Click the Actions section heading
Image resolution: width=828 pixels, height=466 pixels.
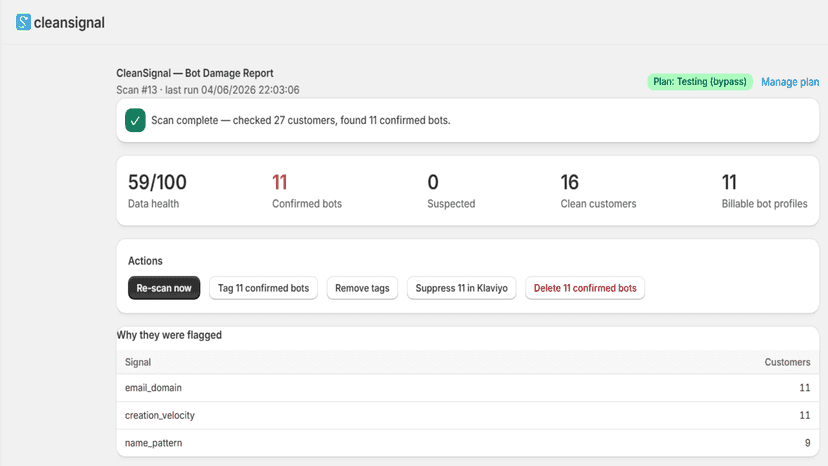(x=145, y=261)
